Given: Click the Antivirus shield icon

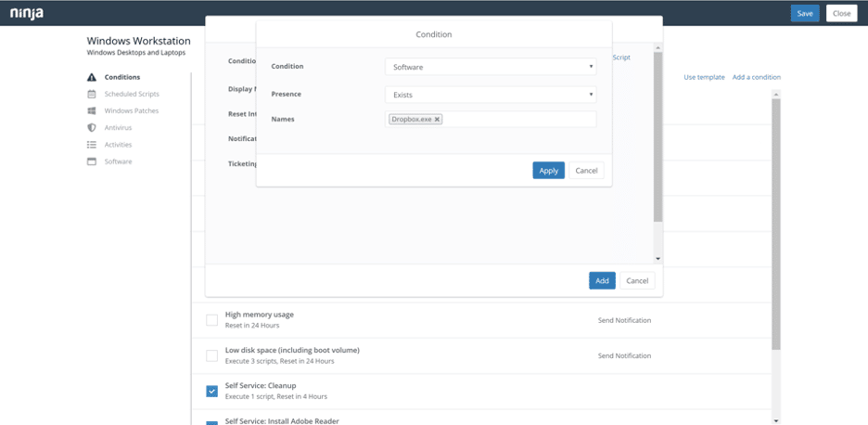Looking at the screenshot, I should coord(92,128).
